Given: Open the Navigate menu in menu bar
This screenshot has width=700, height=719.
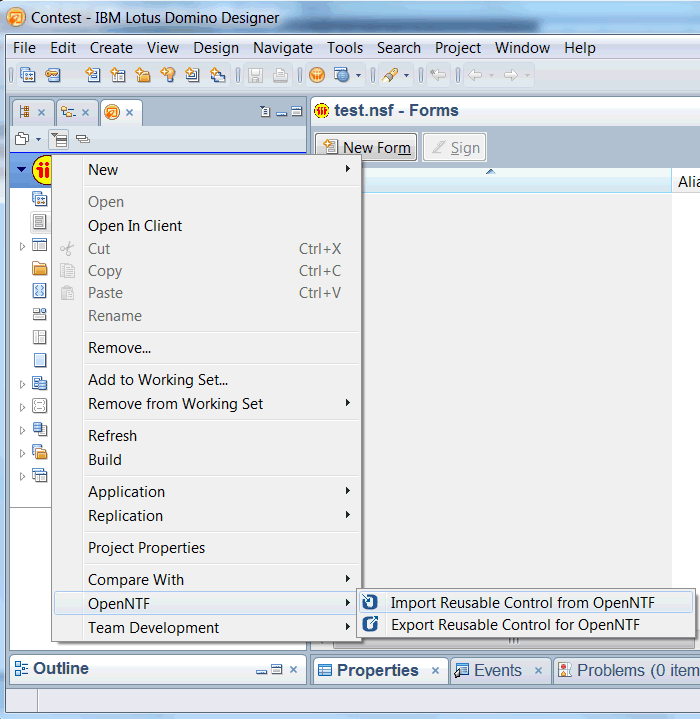Looking at the screenshot, I should [x=282, y=48].
